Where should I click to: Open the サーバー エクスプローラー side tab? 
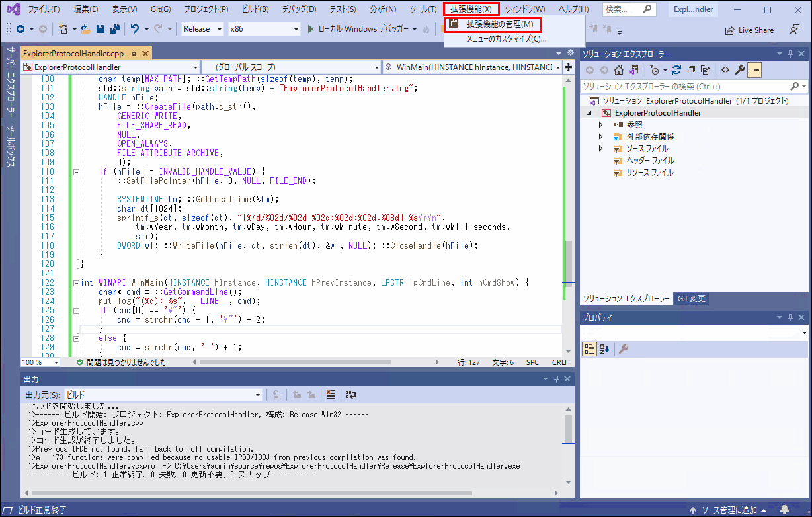[x=10, y=83]
